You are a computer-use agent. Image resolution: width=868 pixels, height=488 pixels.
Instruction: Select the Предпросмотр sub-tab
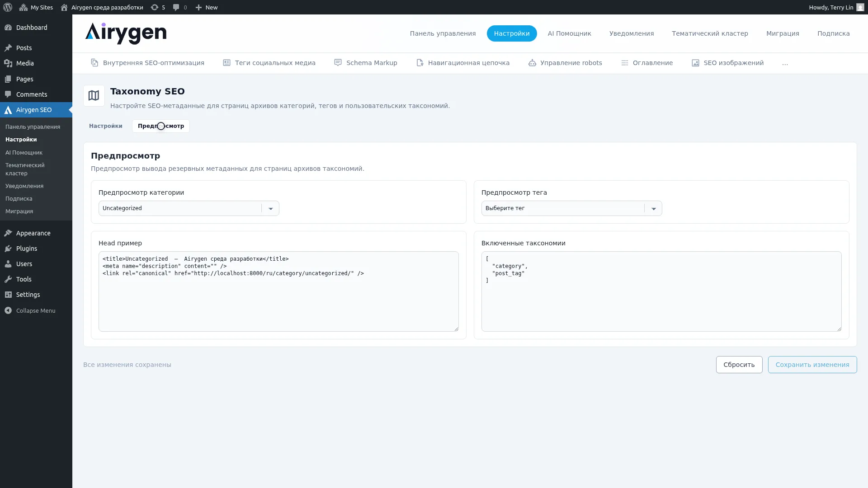[x=161, y=126]
